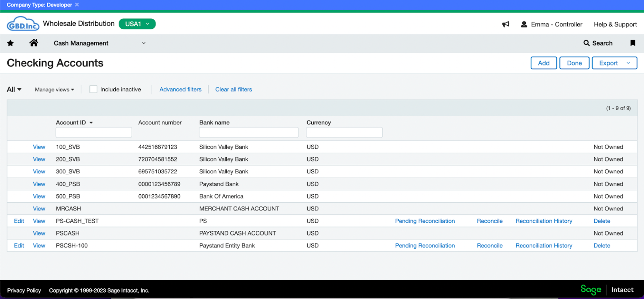Open the Export dropdown arrow
The image size is (644, 299).
click(x=629, y=63)
